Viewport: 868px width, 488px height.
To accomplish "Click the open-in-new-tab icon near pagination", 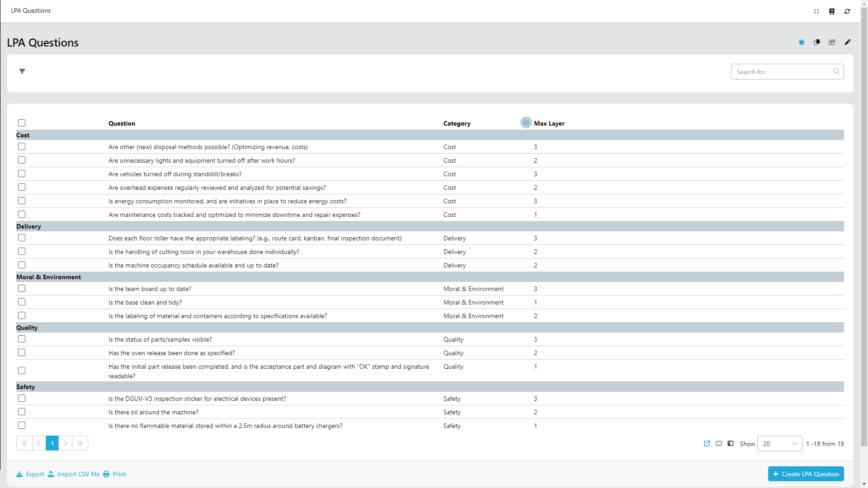I will click(x=707, y=443).
